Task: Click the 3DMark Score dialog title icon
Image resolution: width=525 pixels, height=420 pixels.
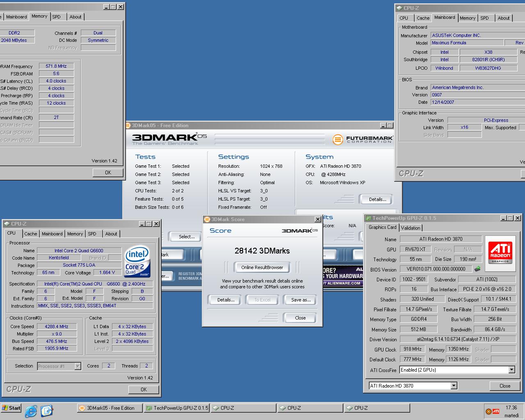Action: point(207,219)
